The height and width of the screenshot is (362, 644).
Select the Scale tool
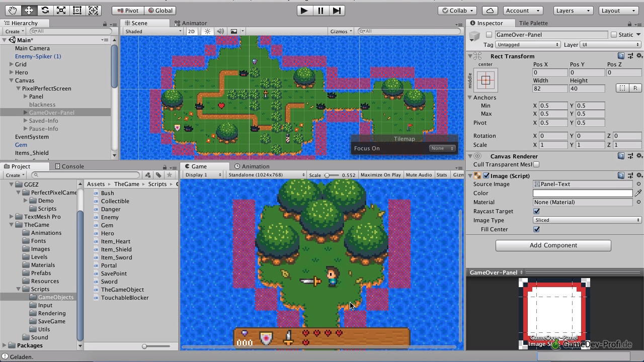coord(61,10)
